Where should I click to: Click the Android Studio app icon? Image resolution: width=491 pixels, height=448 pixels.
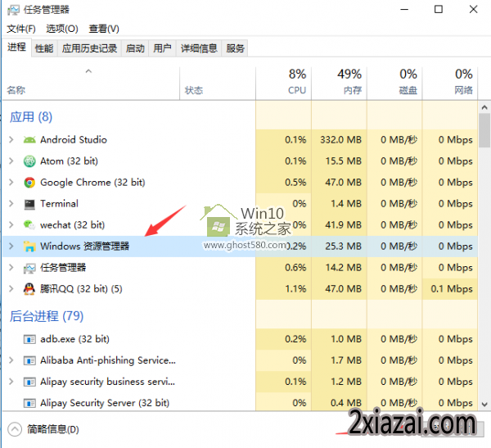[29, 140]
